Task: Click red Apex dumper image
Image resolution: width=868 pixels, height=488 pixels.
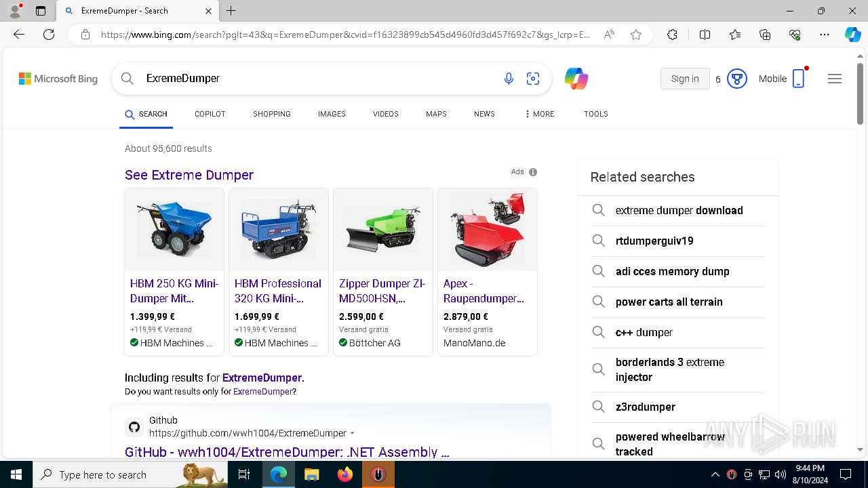Action: click(x=488, y=230)
